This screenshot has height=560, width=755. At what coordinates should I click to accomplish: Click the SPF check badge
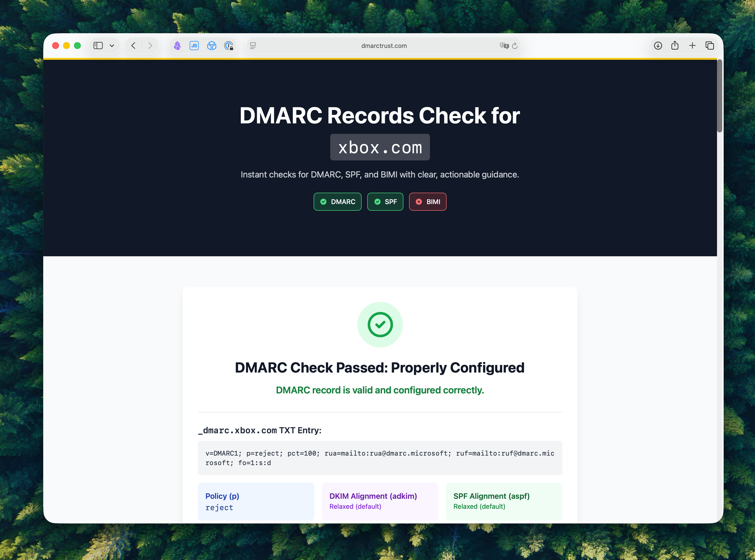click(385, 201)
